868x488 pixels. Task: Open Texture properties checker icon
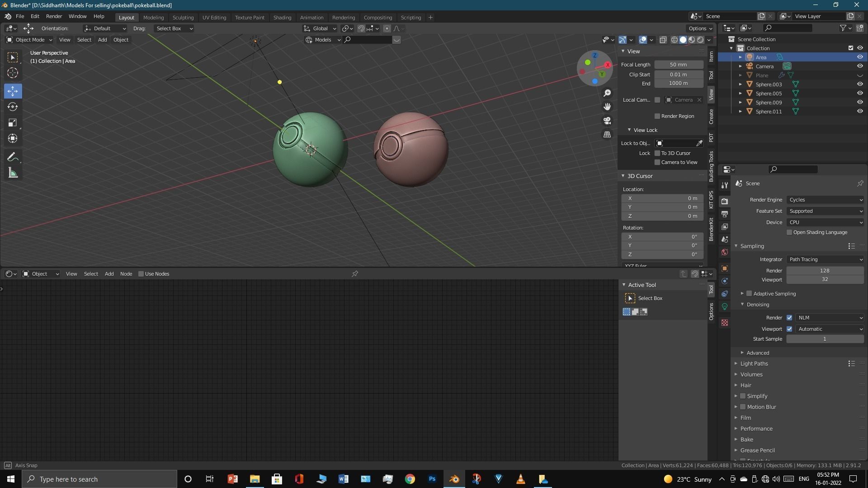[725, 323]
